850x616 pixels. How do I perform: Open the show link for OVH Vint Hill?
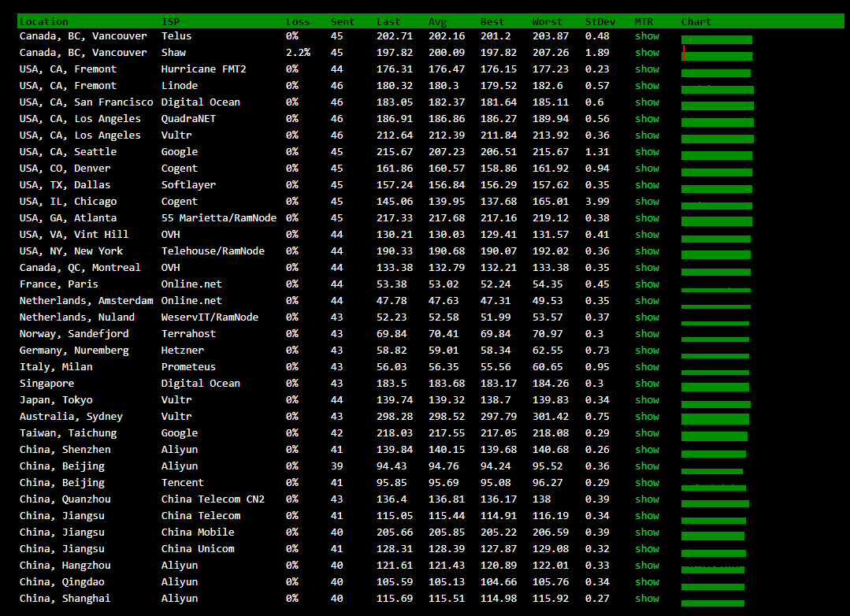click(x=647, y=235)
